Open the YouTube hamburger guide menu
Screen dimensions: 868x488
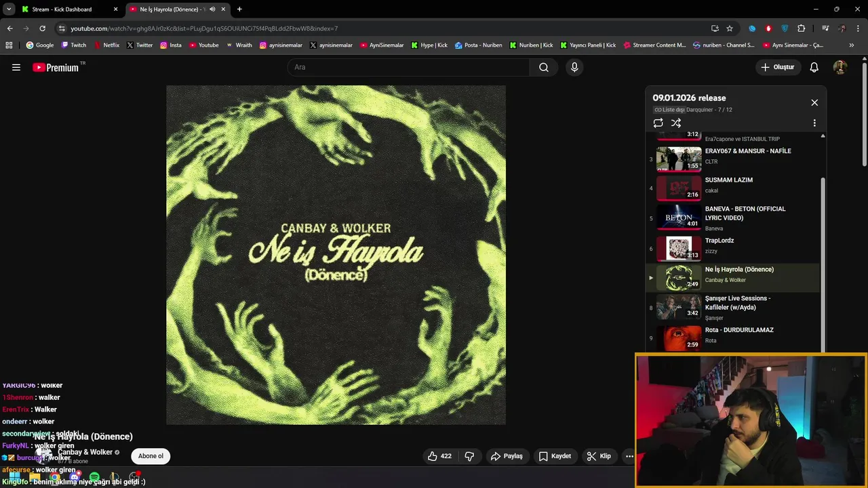[x=16, y=67]
